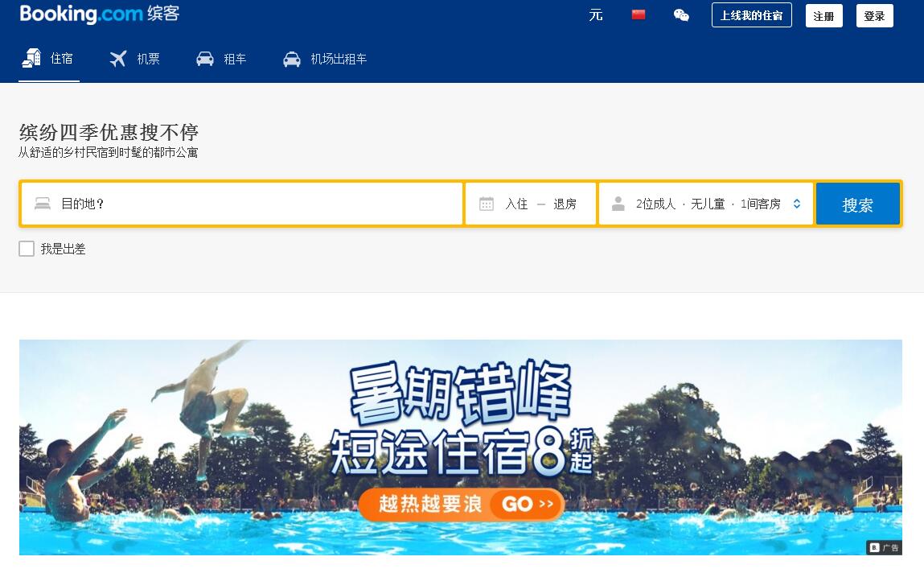The image size is (924, 573).
Task: Click the 目的地? destination input field
Action: 241,204
